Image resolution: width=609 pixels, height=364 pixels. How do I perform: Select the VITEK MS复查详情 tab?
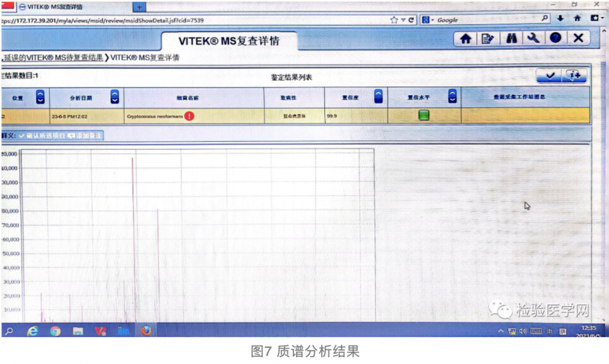tap(229, 41)
